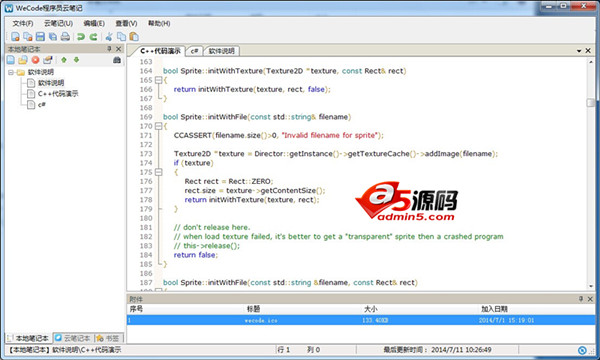This screenshot has width=600, height=360.
Task: Click the 最后更新时间 status bar entry
Action: point(437,350)
